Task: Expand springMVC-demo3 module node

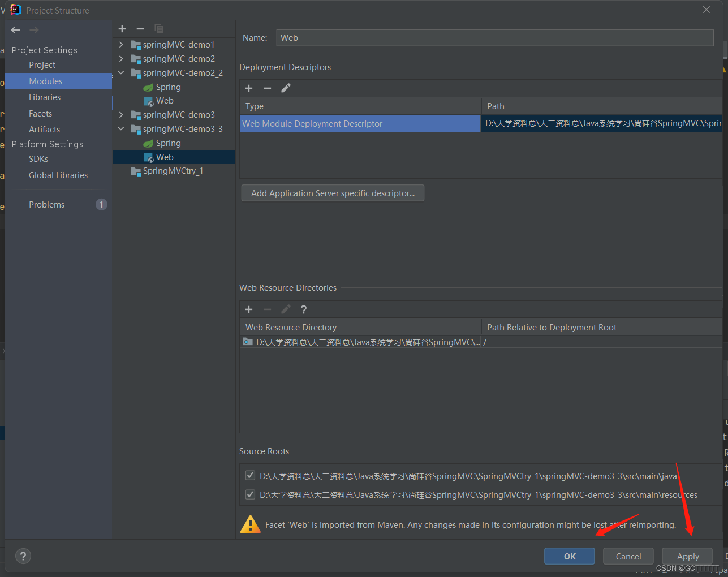Action: 121,114
